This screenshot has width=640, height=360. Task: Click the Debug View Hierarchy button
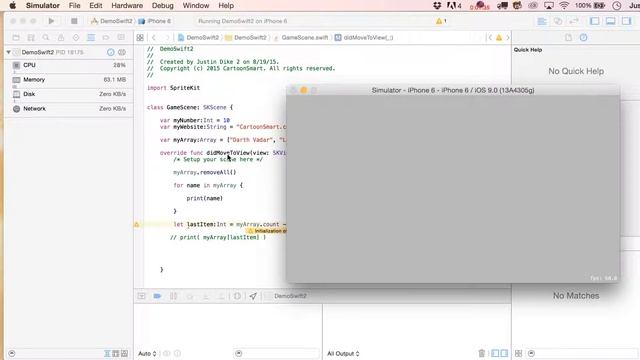click(237, 296)
